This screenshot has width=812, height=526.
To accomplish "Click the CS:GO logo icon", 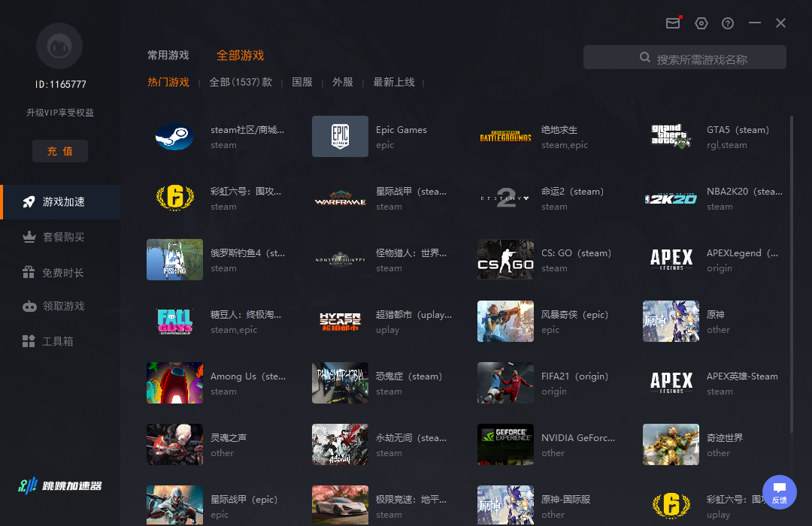I will pos(505,259).
